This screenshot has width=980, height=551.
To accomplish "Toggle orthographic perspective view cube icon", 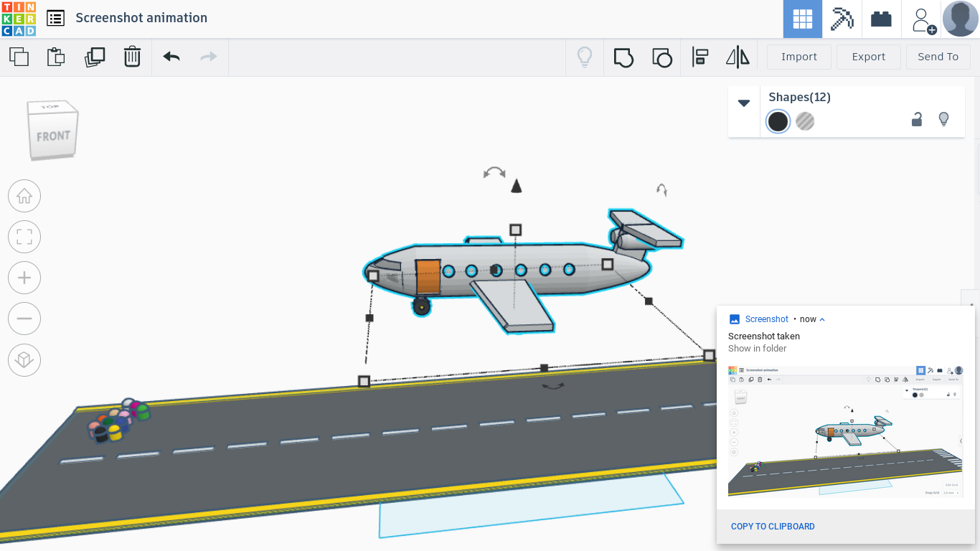I will click(x=24, y=359).
